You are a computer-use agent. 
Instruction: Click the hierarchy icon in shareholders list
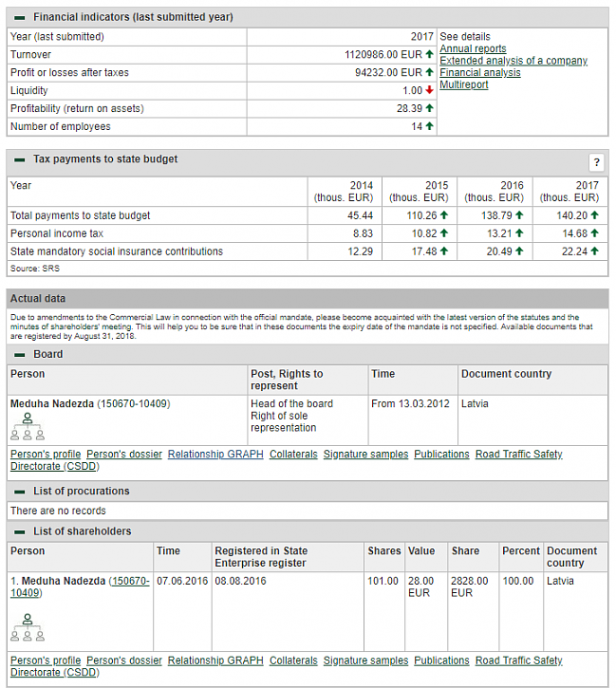click(27, 627)
